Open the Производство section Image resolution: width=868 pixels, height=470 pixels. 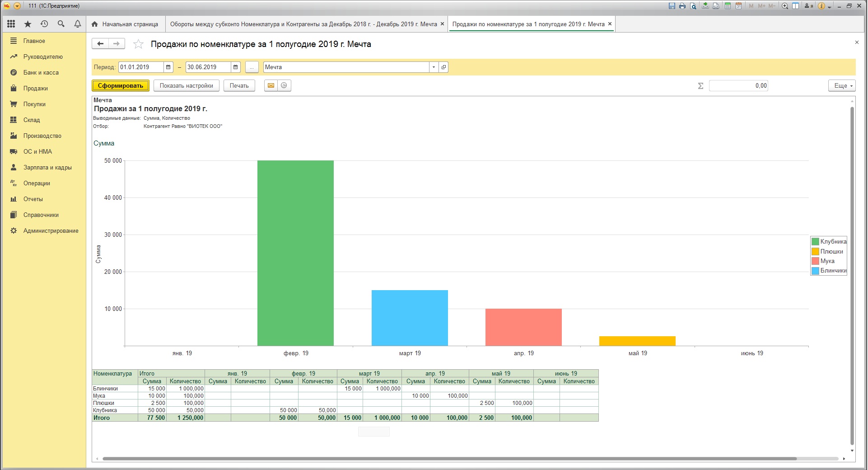click(42, 136)
